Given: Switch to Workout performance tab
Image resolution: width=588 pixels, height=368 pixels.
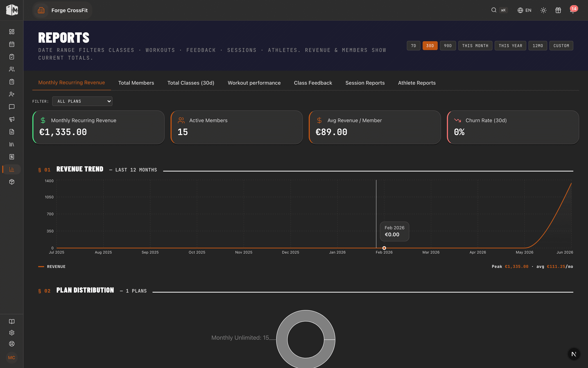Looking at the screenshot, I should (x=254, y=83).
